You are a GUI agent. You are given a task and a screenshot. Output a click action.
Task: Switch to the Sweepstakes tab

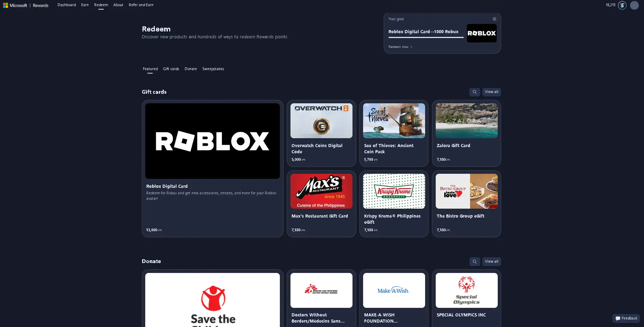pos(213,69)
